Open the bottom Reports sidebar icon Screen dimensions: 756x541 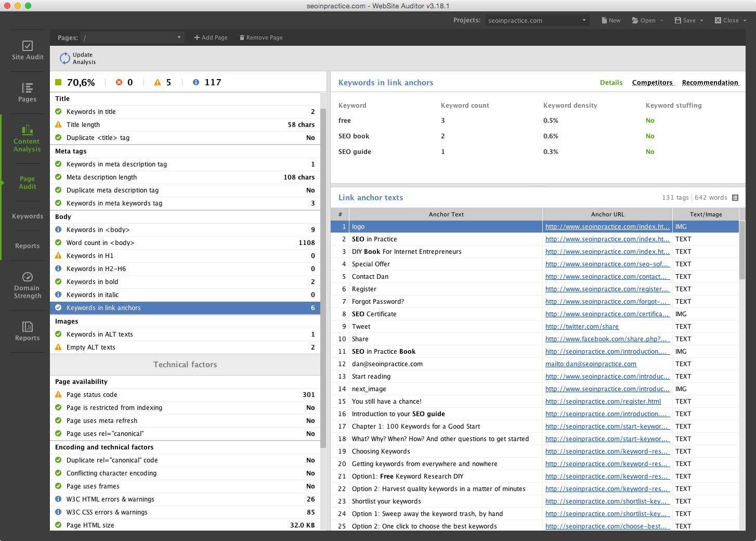click(x=28, y=327)
